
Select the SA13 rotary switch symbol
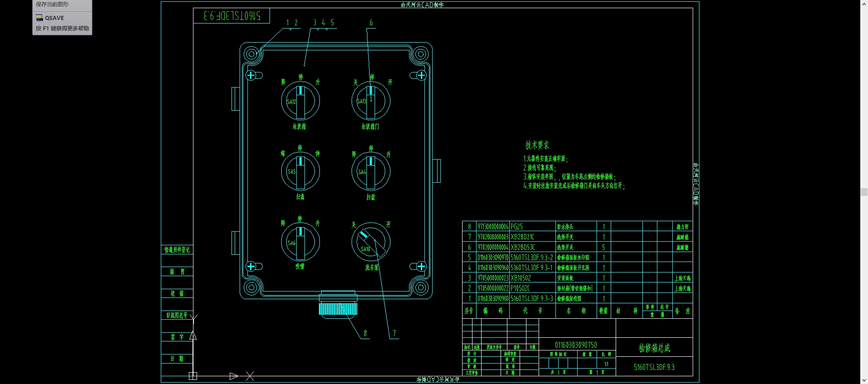[x=371, y=101]
